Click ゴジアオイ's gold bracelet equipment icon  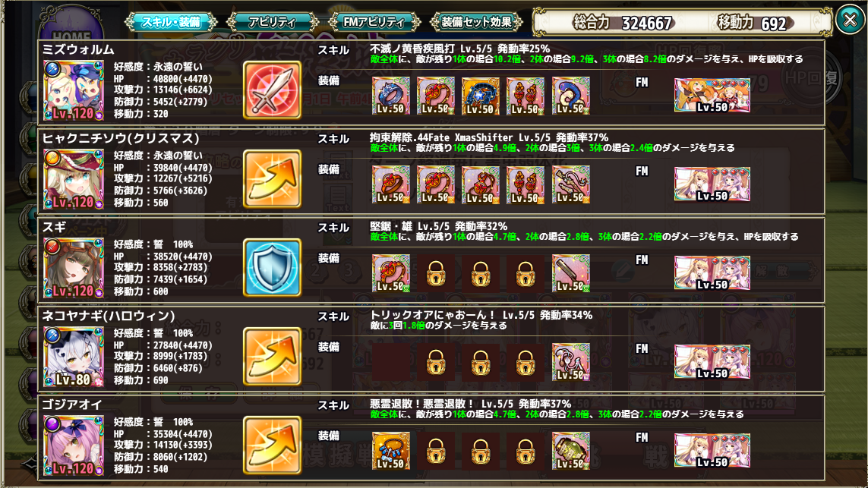[391, 451]
